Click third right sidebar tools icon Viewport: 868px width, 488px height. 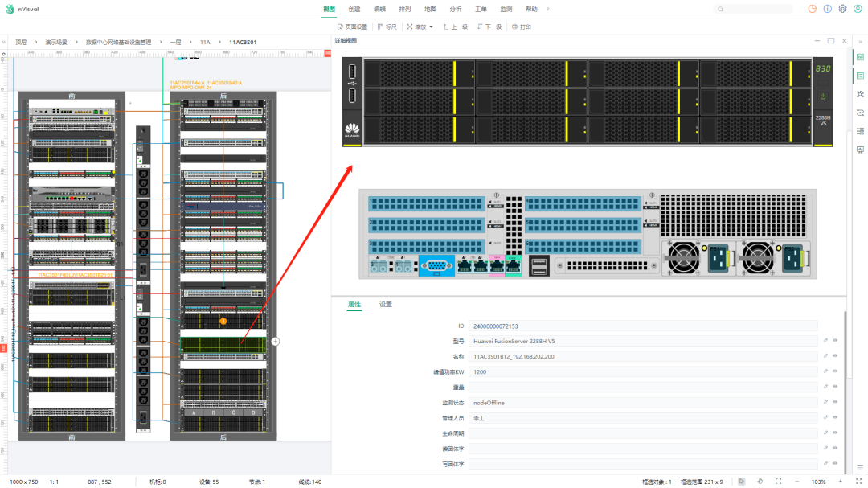coord(860,94)
